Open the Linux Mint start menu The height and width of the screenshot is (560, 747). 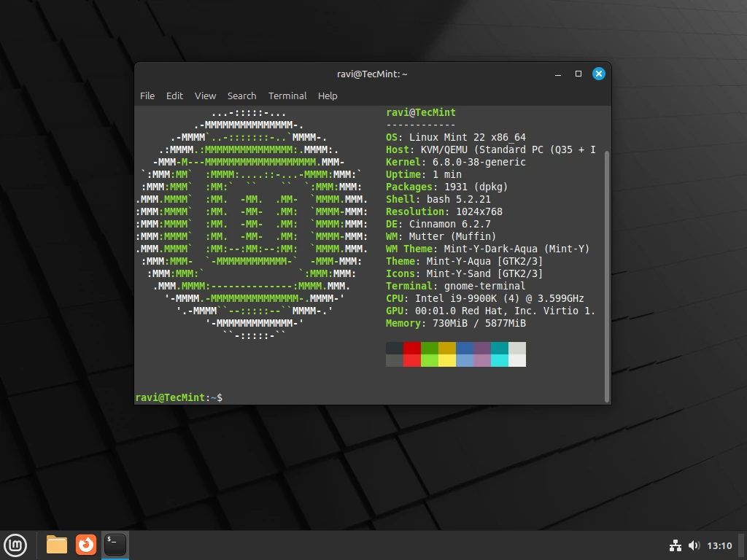(x=15, y=545)
